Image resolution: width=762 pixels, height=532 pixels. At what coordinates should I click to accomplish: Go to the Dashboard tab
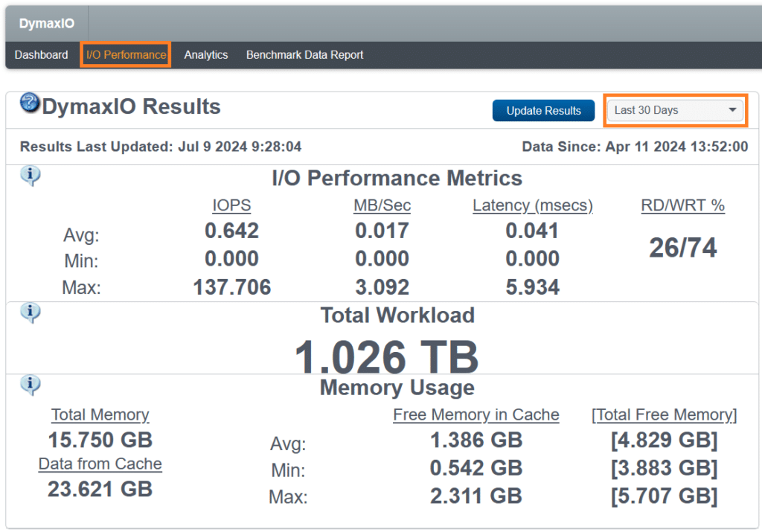click(42, 54)
